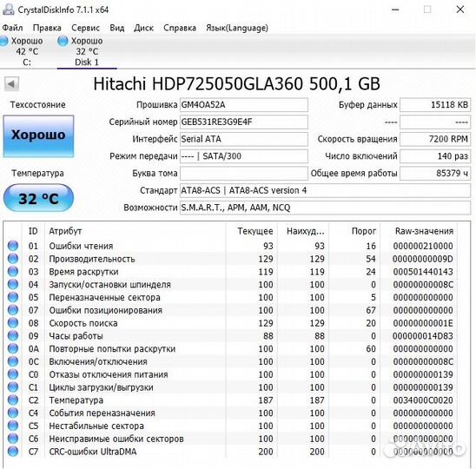Viewport: 476px width, 469px height.
Task: Click the Хорошо health status button
Action: click(38, 135)
